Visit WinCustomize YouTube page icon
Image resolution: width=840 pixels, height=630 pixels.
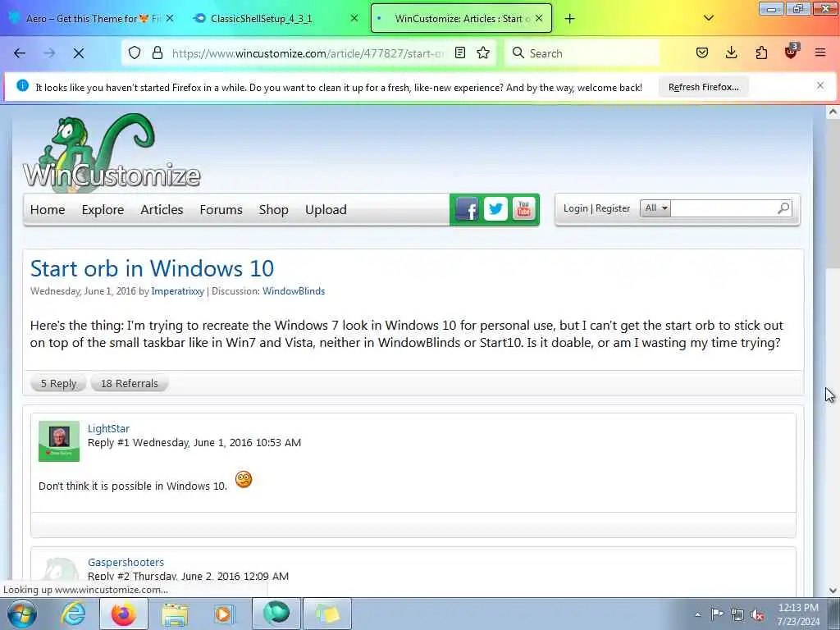524,209
